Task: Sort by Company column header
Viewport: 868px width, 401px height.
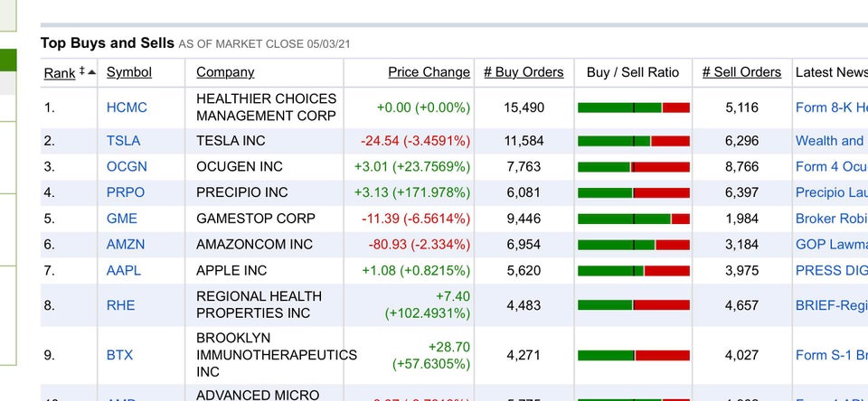Action: 225,72
